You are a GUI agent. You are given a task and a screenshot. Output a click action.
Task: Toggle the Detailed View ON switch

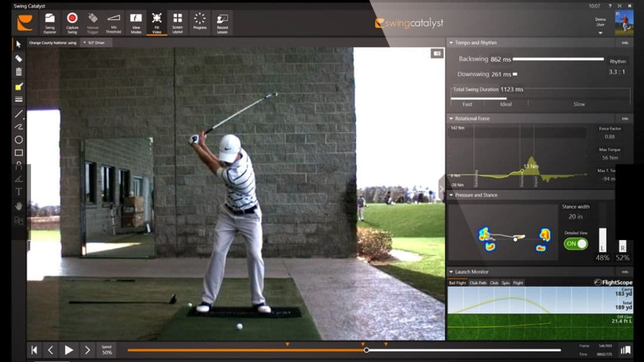(x=575, y=243)
